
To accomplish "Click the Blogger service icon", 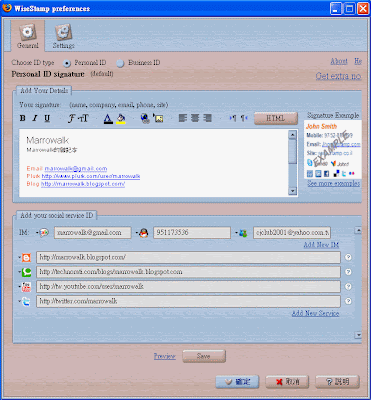I will [26, 258].
